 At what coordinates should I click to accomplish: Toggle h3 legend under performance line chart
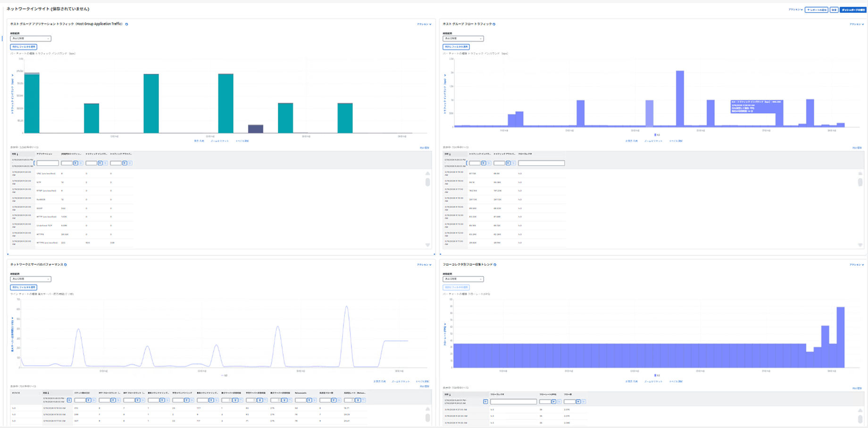(224, 376)
